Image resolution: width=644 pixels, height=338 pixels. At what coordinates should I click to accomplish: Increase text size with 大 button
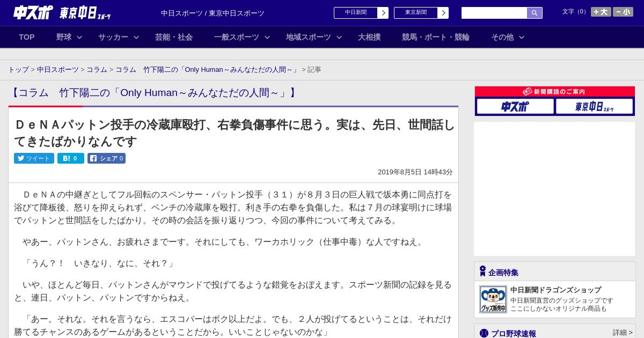point(601,12)
